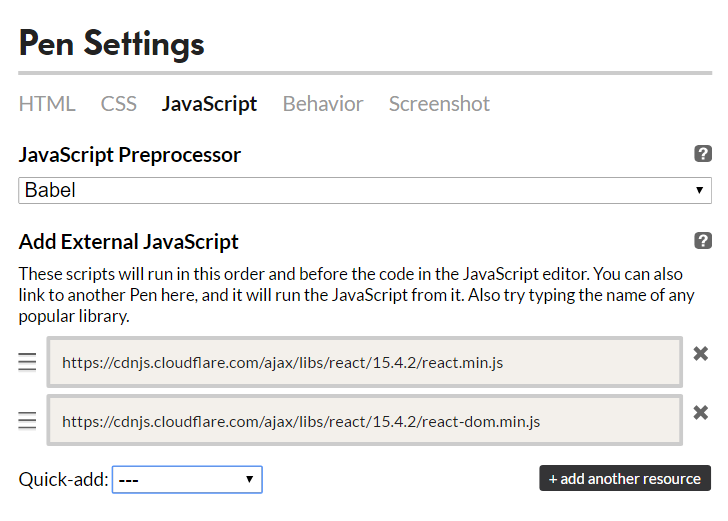
Task: Expand the Quick-add library dropdown
Action: [187, 480]
